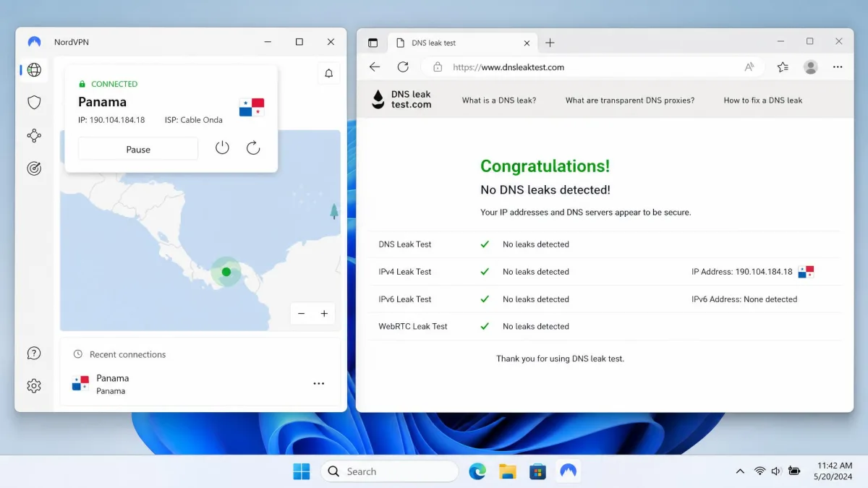
Task: Open the Meshnet icon in NordVPN sidebar
Action: tap(34, 135)
